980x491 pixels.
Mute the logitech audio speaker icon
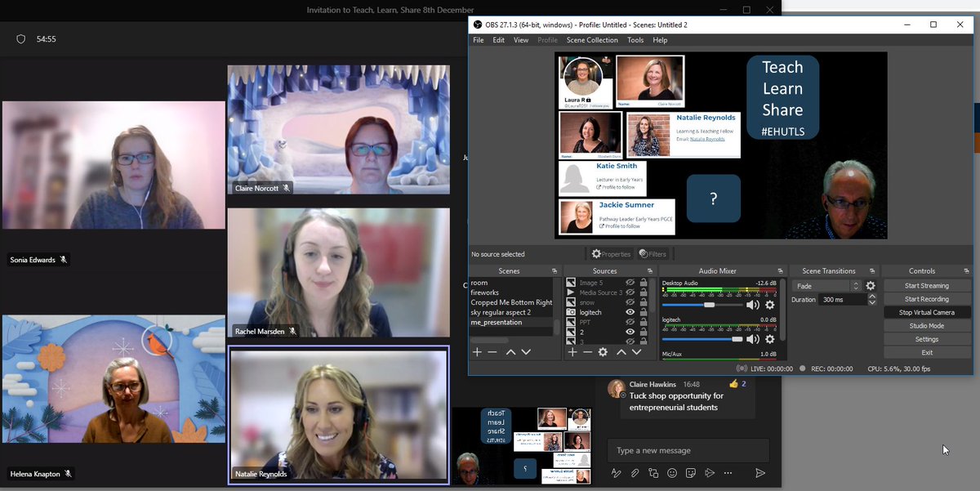[x=753, y=339]
